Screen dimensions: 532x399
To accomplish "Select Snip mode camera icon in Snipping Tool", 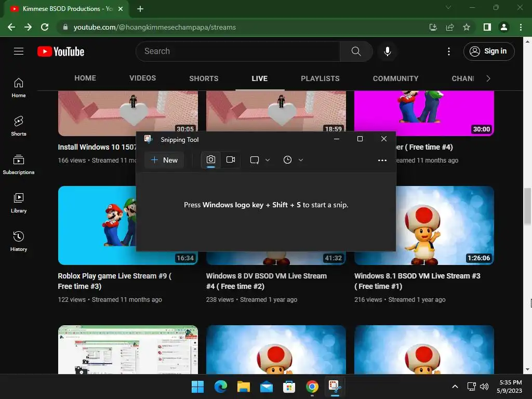I will tap(211, 160).
